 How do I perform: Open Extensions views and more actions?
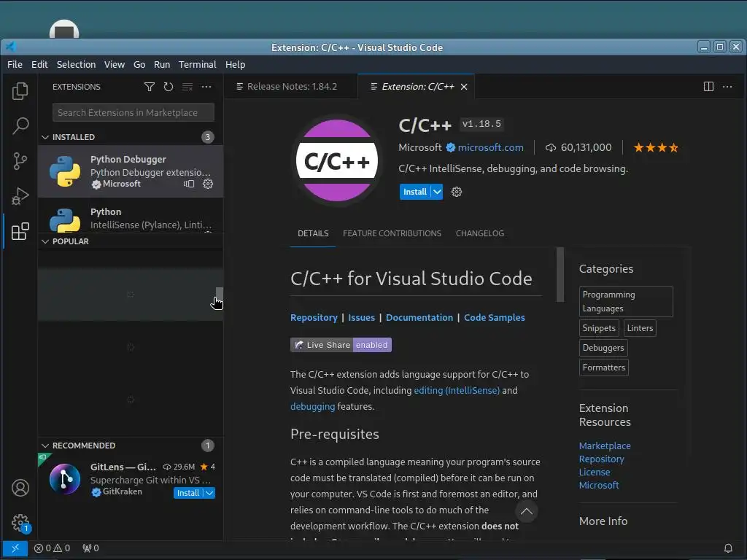(206, 87)
